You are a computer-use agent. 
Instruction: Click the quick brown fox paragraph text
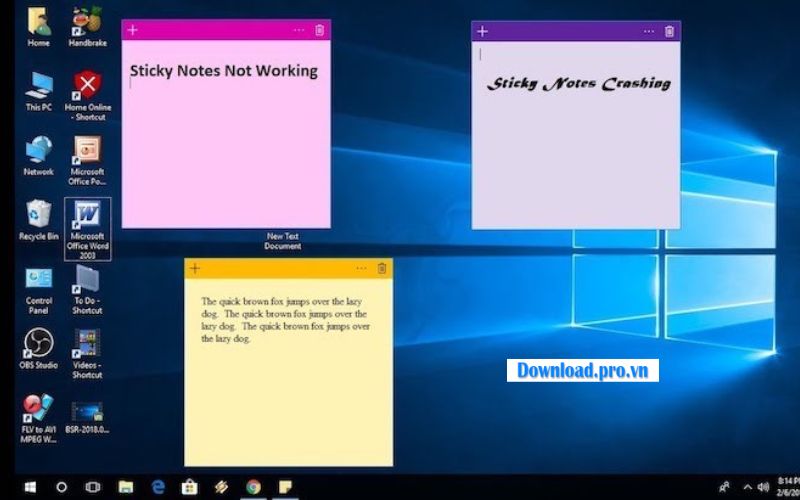285,320
